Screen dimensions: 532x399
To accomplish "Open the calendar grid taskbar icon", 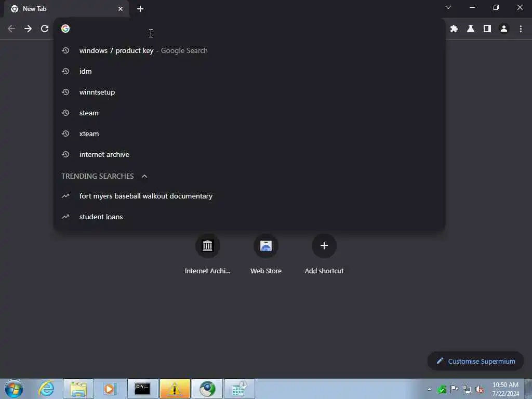I will pyautogui.click(x=239, y=389).
